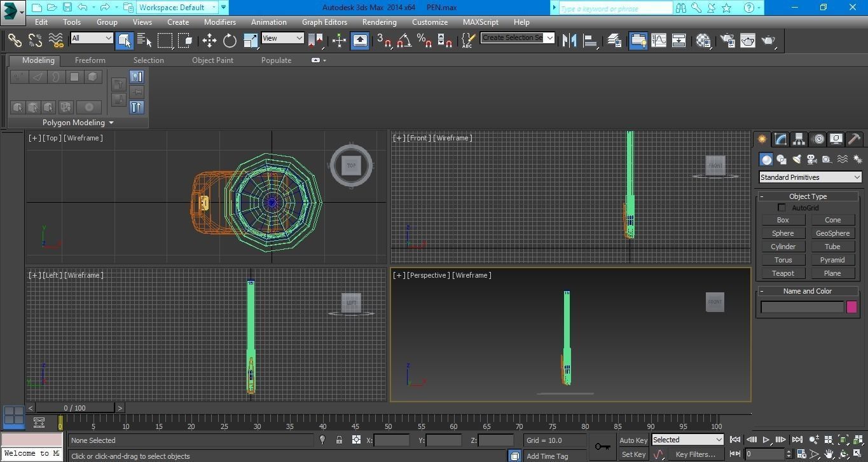Click Select and Manipulate icon
The height and width of the screenshot is (462, 868).
(x=339, y=41)
